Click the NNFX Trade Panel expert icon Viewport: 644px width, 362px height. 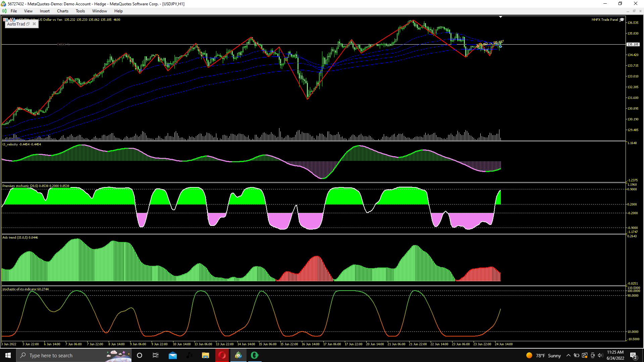[622, 20]
